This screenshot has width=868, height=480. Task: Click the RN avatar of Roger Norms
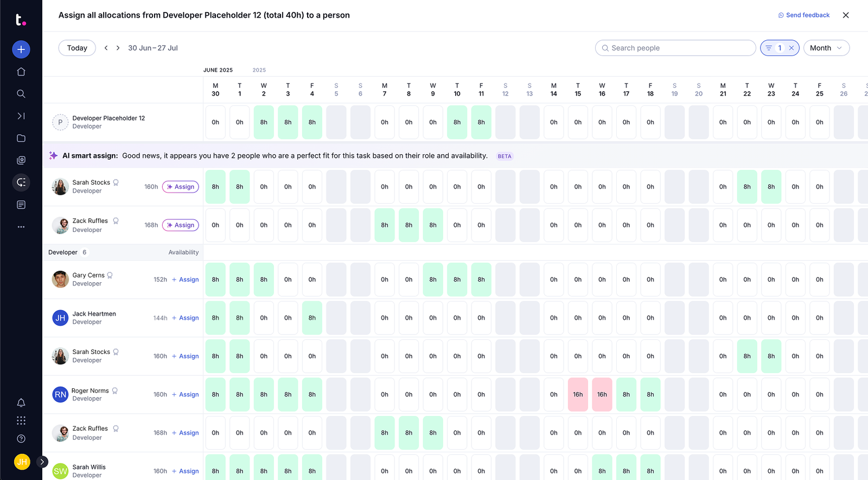[60, 395]
